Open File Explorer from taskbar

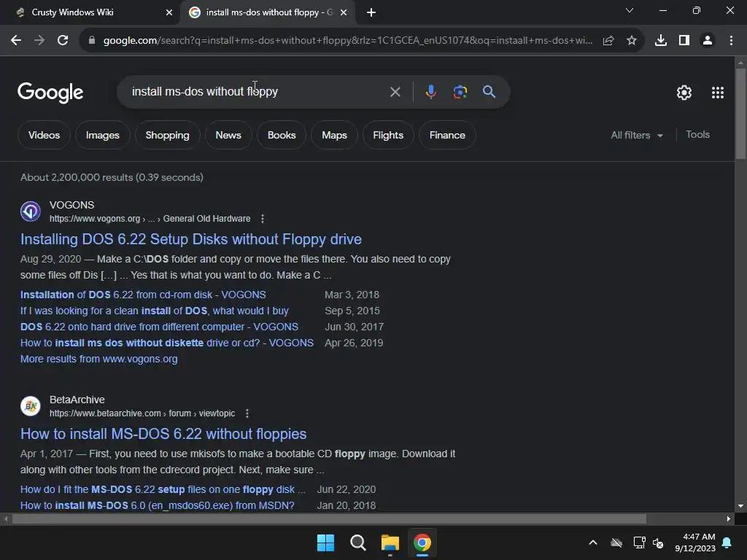tap(390, 542)
